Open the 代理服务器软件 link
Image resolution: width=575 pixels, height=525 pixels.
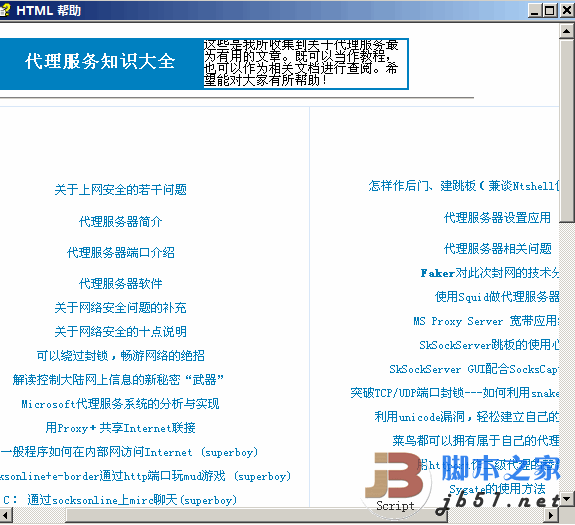(121, 283)
